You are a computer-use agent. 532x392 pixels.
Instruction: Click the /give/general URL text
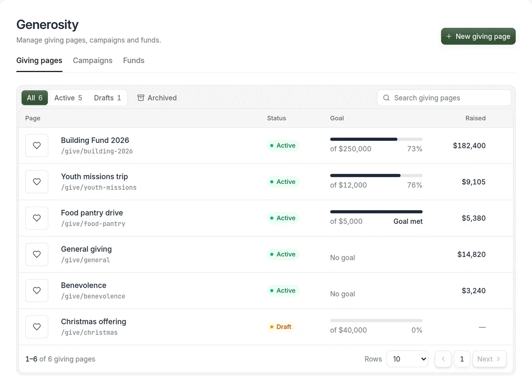(x=86, y=260)
